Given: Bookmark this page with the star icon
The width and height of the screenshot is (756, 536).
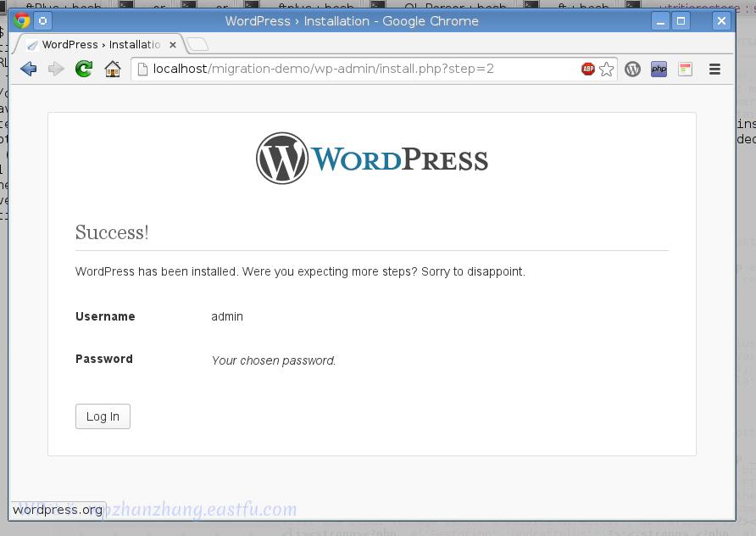Looking at the screenshot, I should (607, 69).
